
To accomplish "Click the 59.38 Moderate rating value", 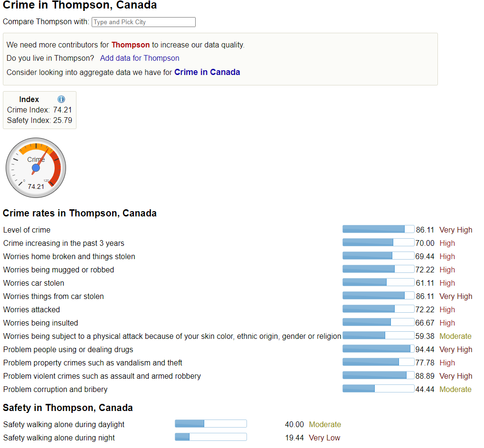I will tap(425, 336).
